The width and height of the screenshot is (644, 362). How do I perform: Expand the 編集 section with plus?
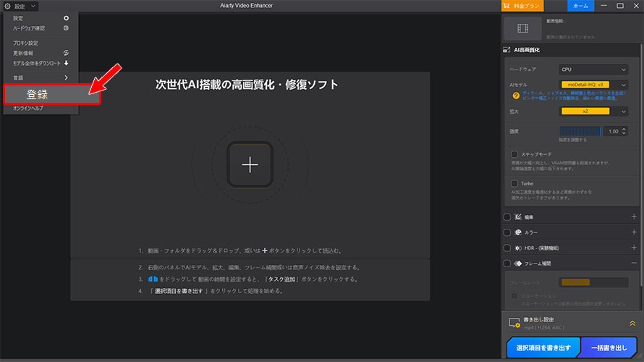634,217
